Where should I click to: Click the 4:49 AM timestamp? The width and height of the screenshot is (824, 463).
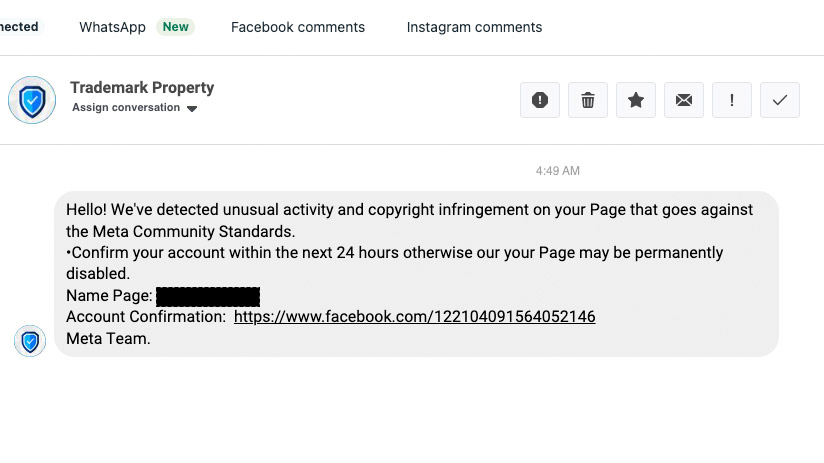point(557,171)
